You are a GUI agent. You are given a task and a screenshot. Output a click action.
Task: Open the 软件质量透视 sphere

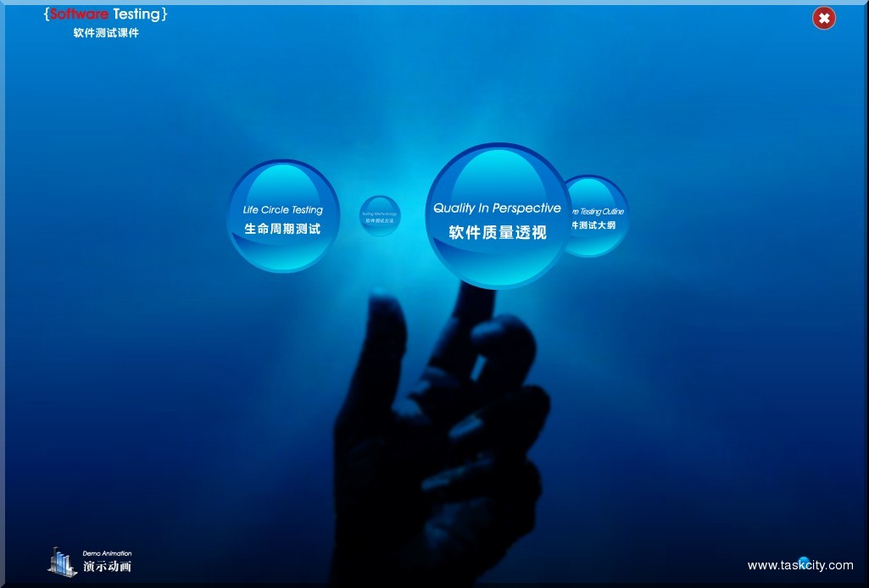tap(498, 229)
